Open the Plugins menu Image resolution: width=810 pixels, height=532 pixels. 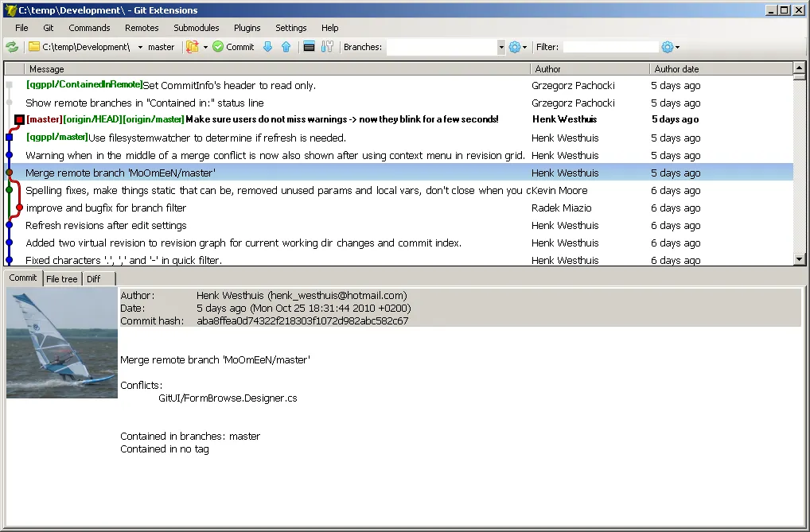[247, 28]
